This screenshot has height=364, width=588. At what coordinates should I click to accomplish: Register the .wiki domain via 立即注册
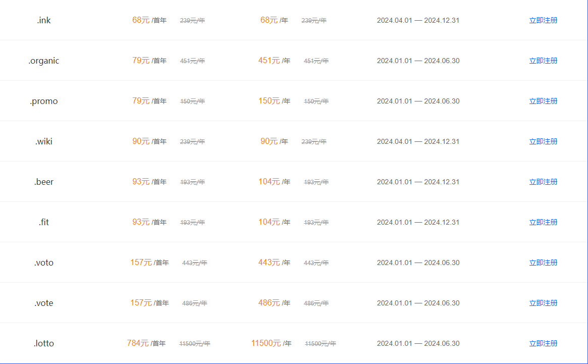click(x=543, y=141)
